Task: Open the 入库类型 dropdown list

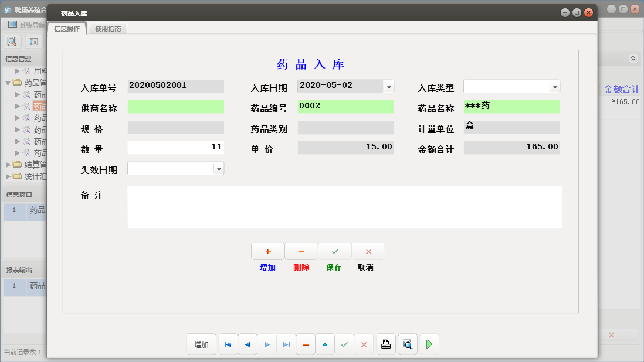Action: pyautogui.click(x=555, y=86)
